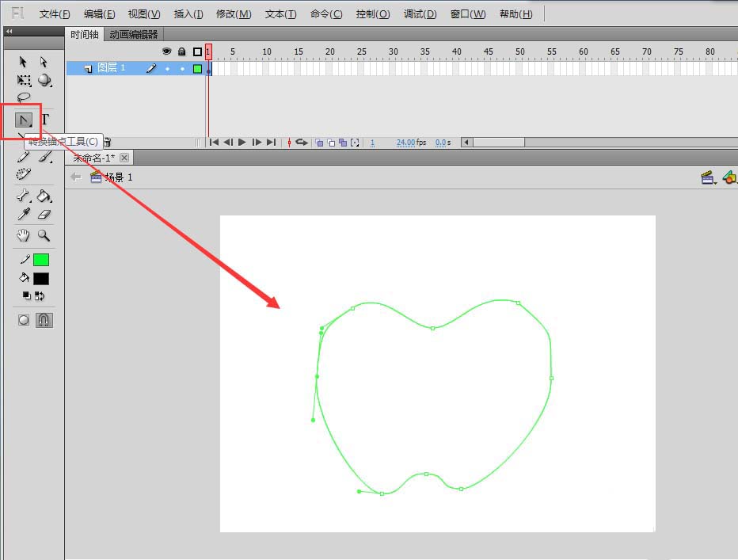Toggle the Snap to Objects magnet

(x=44, y=320)
